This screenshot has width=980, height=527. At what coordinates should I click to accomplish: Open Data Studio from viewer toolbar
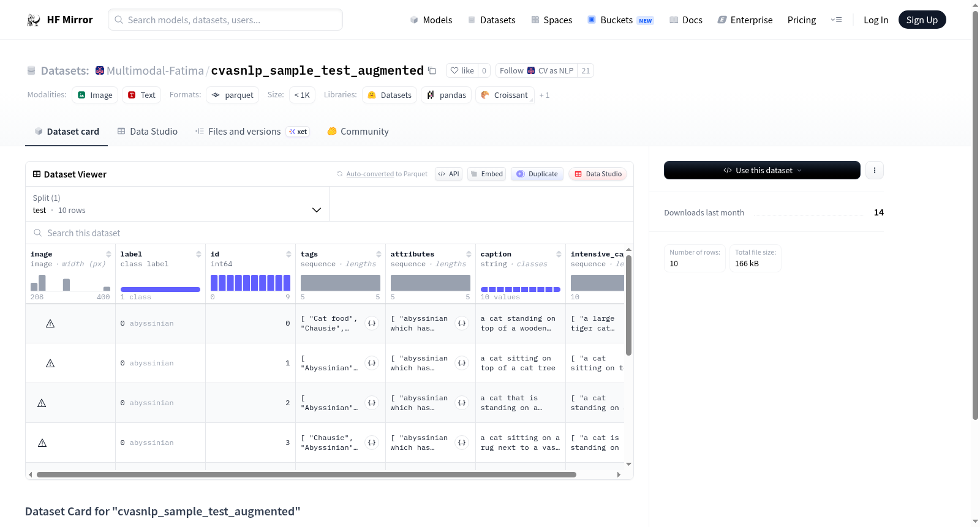tap(598, 174)
